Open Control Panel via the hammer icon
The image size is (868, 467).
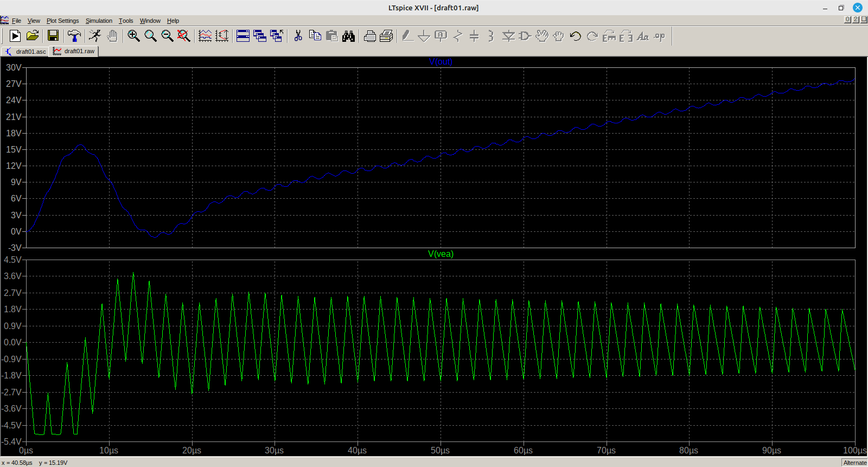[74, 36]
